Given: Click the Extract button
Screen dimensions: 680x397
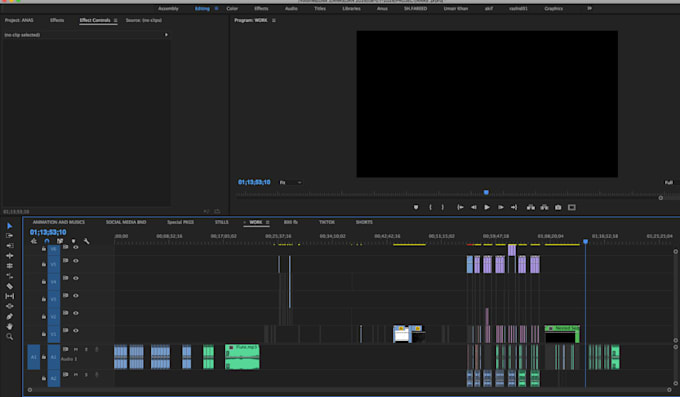Looking at the screenshot, I should point(544,207).
